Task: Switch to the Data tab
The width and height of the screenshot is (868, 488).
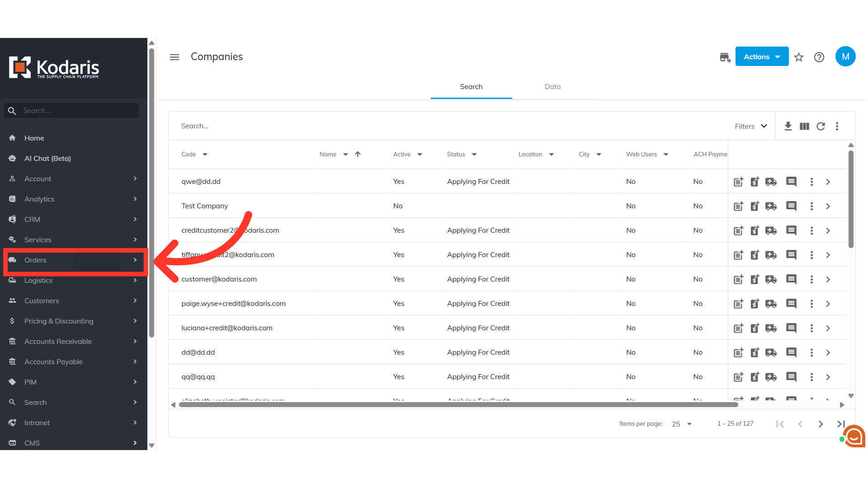Action: [x=552, y=87]
